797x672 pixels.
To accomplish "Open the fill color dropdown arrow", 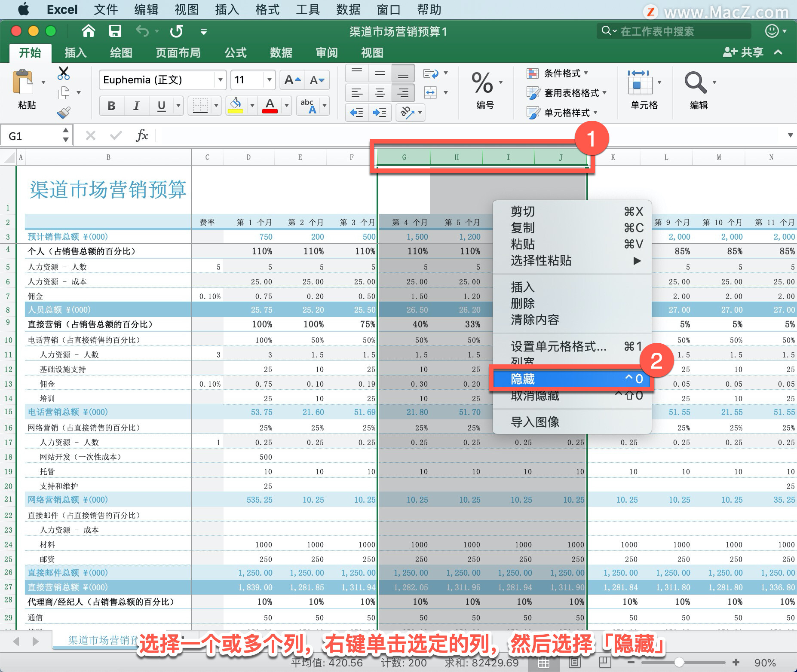I will point(252,106).
